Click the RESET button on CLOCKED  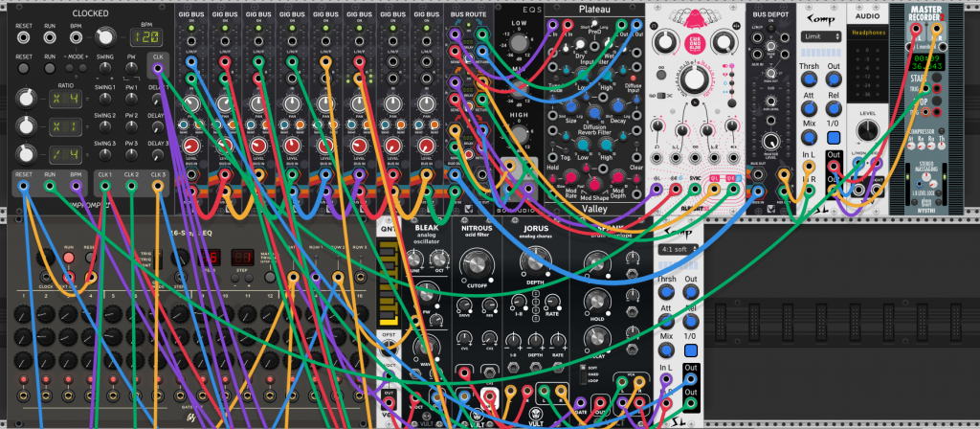point(24,68)
